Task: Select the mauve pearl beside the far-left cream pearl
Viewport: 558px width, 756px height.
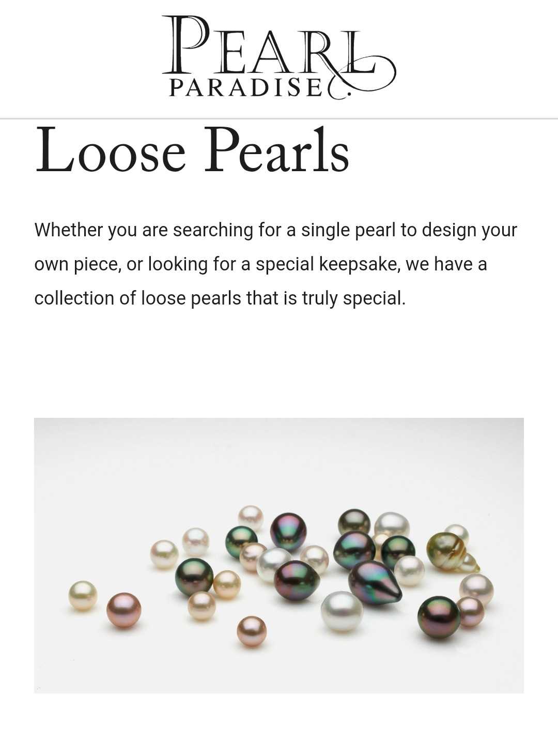Action: 123,610
